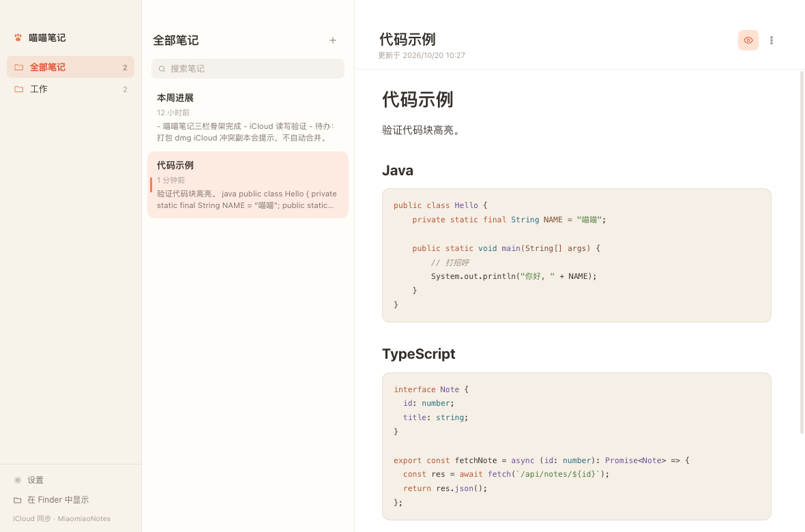Click the System.out.println code line

(514, 276)
